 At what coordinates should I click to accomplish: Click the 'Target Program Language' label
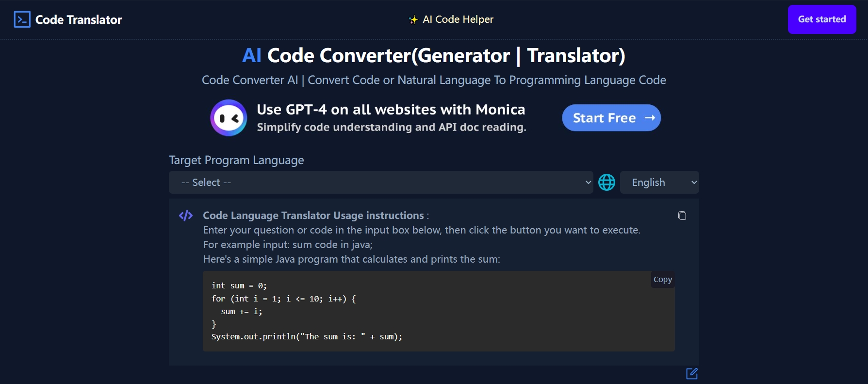pyautogui.click(x=236, y=160)
